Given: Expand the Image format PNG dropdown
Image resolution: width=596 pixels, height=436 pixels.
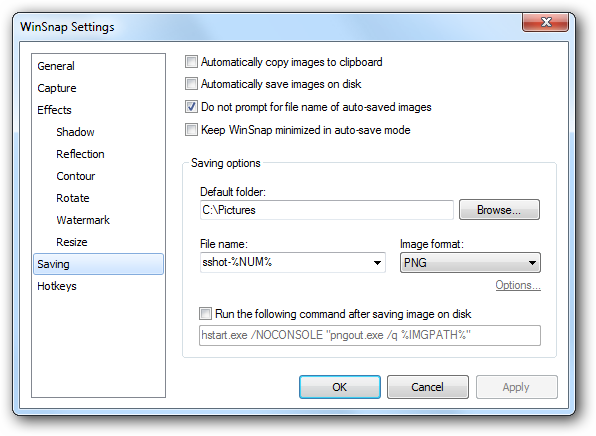Looking at the screenshot, I should tap(470, 263).
